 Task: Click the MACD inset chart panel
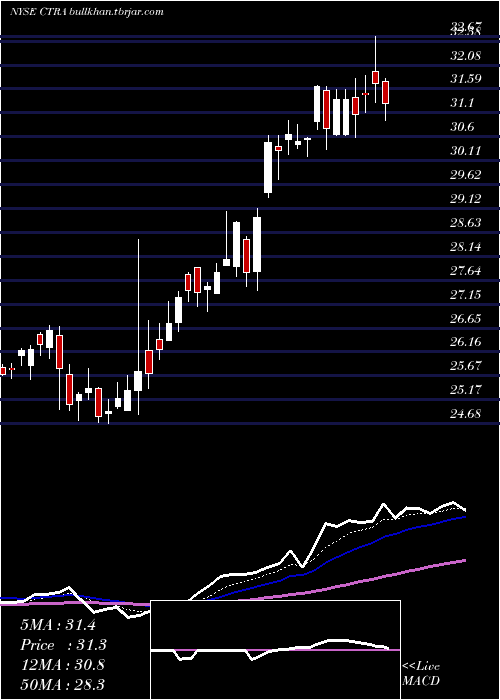pos(275,650)
